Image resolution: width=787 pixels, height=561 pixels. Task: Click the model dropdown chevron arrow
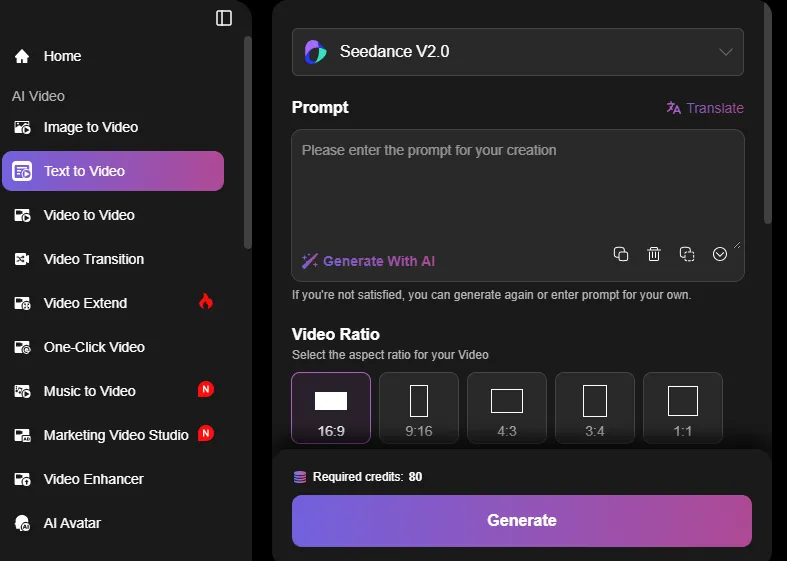click(726, 52)
